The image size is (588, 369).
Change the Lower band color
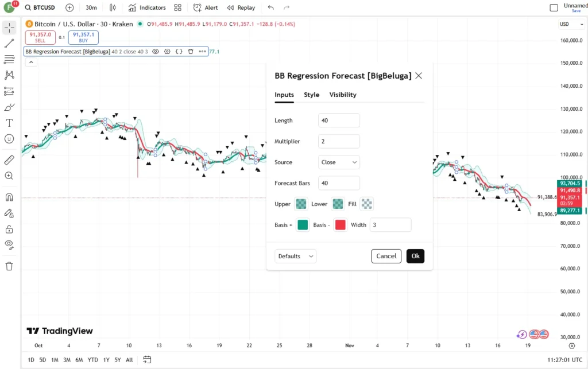click(338, 204)
